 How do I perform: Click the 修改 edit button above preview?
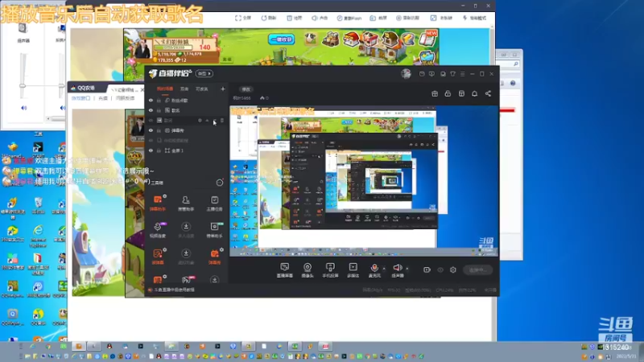[246, 89]
